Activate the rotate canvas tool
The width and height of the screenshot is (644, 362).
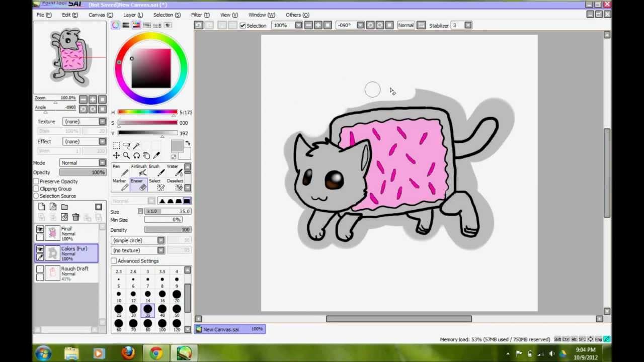(x=136, y=156)
